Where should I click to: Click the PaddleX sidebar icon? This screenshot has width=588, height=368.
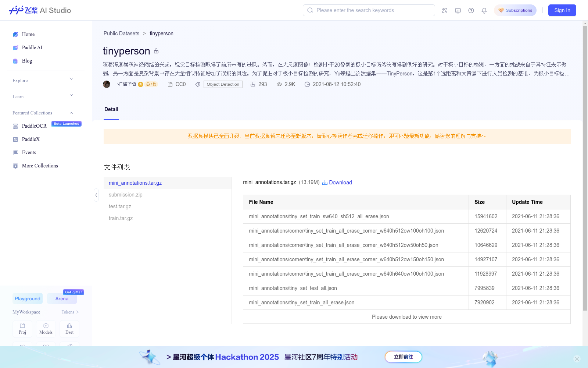[x=15, y=139]
